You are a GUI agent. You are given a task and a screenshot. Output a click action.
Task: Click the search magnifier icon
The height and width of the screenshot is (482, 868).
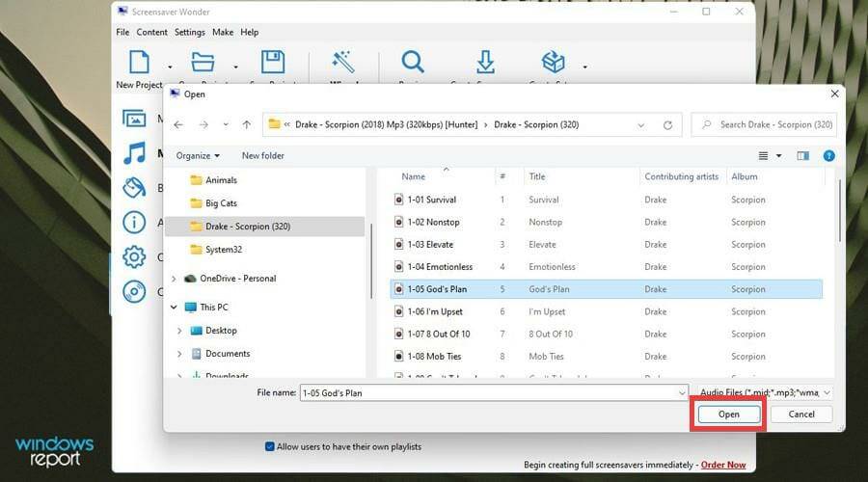707,125
